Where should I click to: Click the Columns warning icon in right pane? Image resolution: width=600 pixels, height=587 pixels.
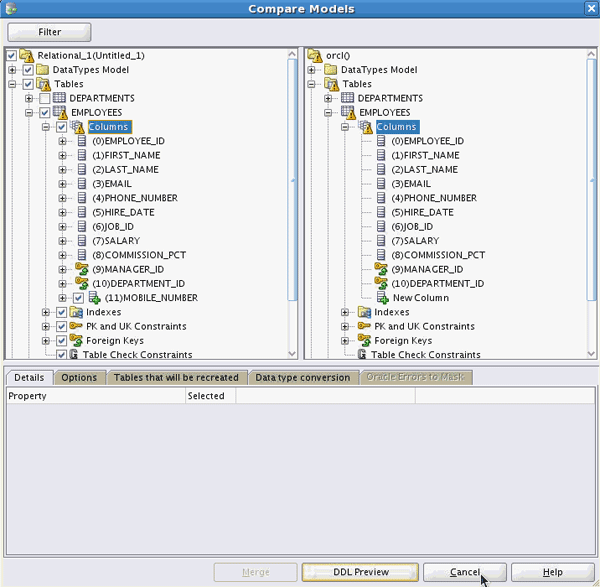365,127
